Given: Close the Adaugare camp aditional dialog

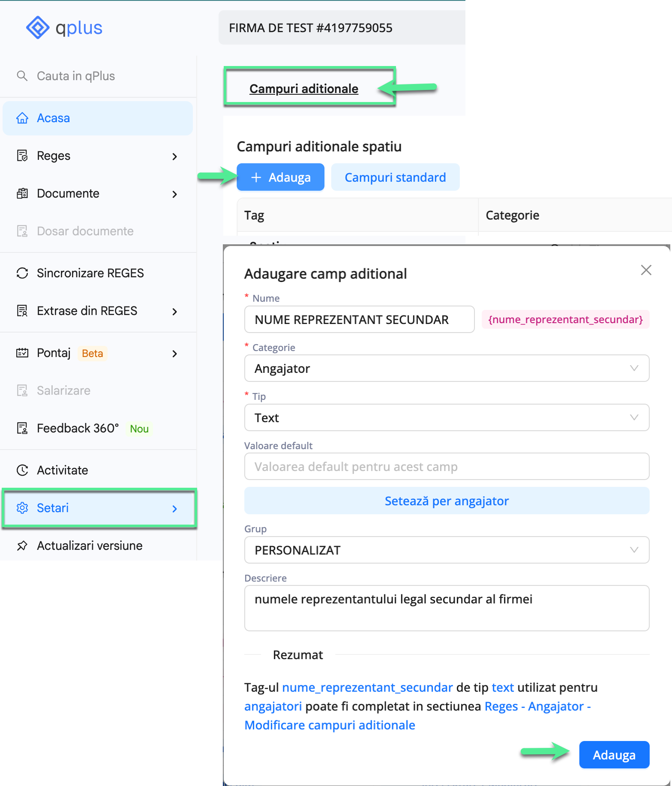Looking at the screenshot, I should coord(646,270).
